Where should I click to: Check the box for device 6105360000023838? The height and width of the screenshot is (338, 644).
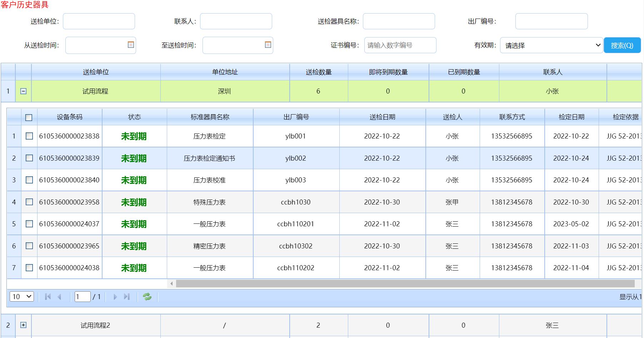29,136
